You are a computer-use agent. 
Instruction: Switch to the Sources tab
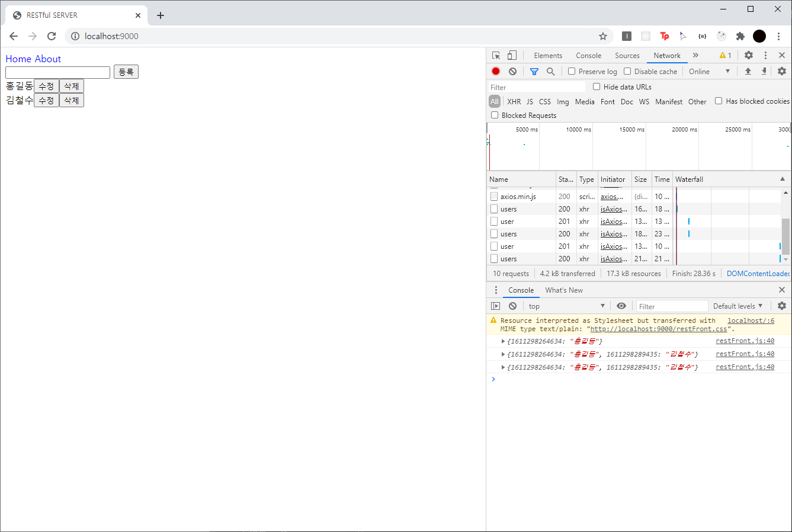[627, 56]
